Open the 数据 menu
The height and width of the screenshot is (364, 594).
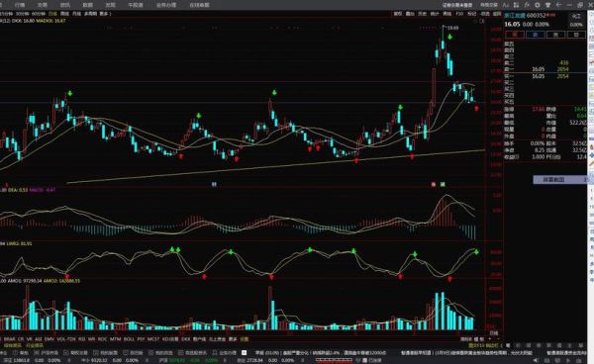coord(87,5)
